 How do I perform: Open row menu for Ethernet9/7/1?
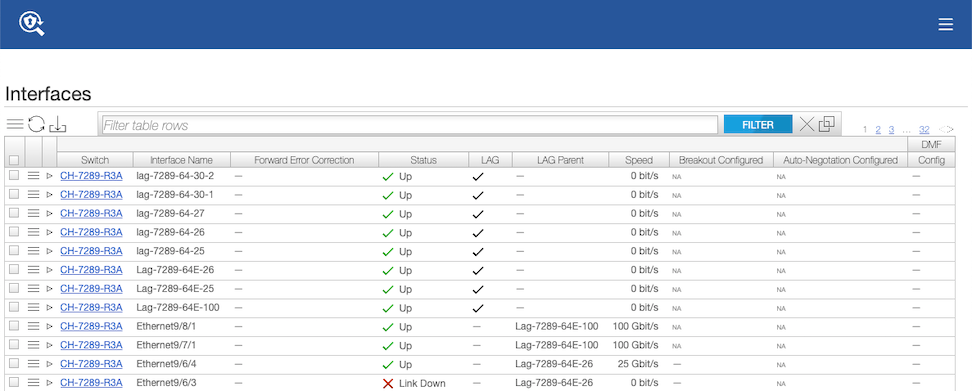(x=33, y=345)
